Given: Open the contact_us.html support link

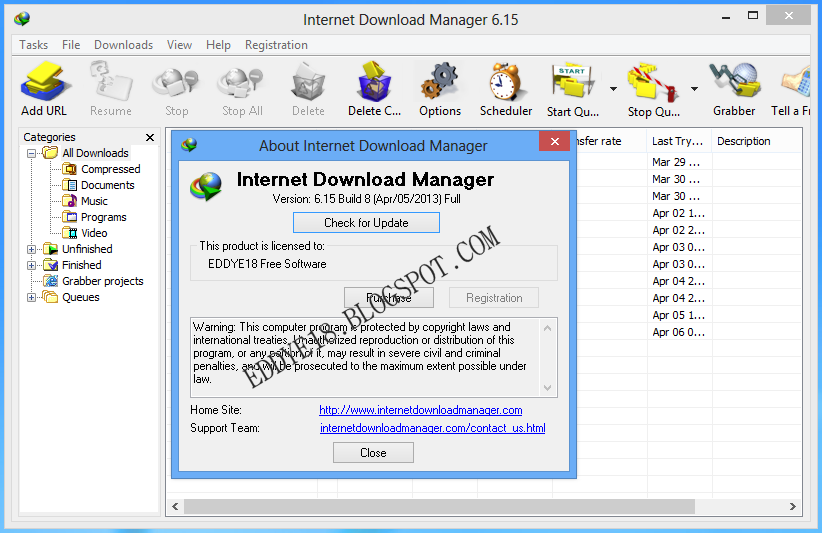Looking at the screenshot, I should pyautogui.click(x=432, y=428).
